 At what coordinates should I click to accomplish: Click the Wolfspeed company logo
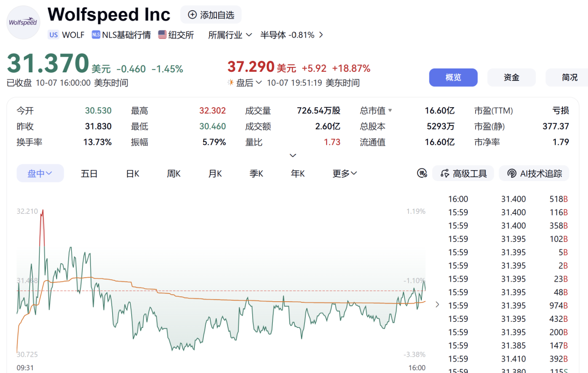[23, 22]
